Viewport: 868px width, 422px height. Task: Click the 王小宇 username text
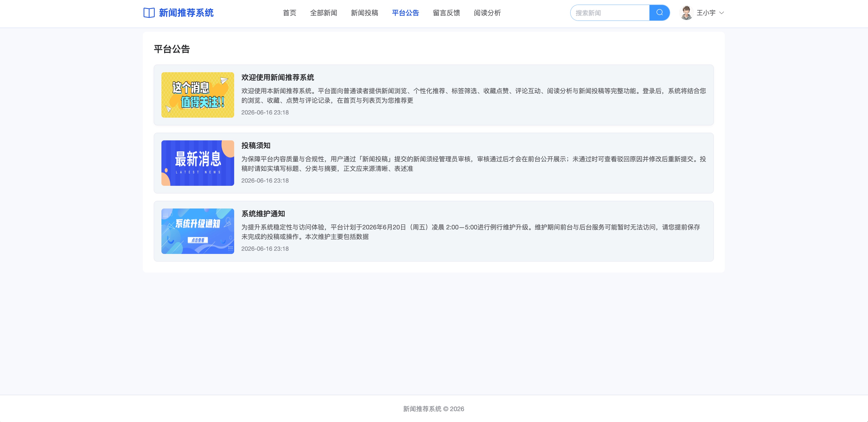tap(706, 13)
